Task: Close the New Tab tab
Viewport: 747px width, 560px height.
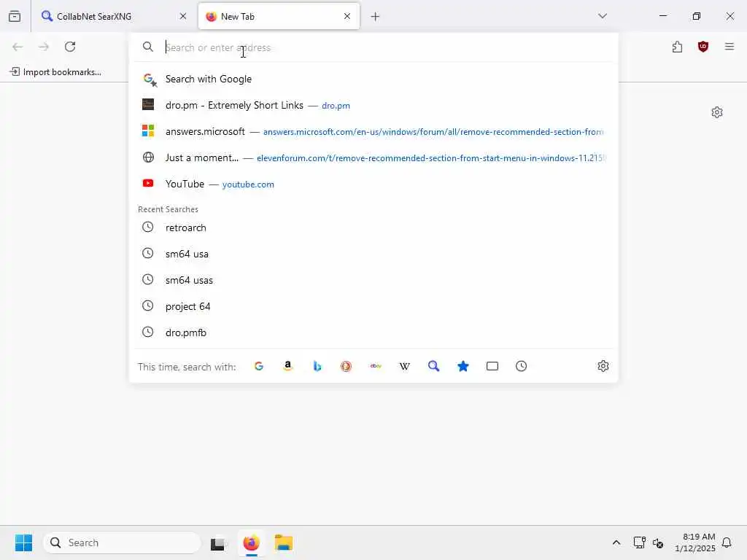Action: (x=347, y=16)
